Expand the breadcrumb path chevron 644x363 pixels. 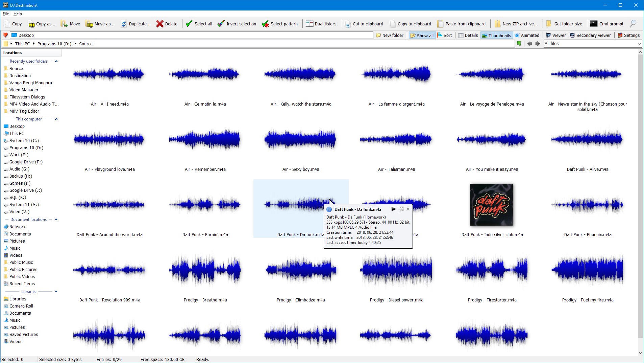pyautogui.click(x=11, y=44)
